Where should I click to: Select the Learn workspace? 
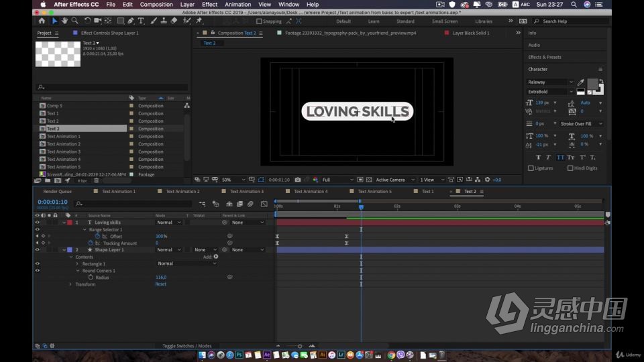pyautogui.click(x=374, y=21)
